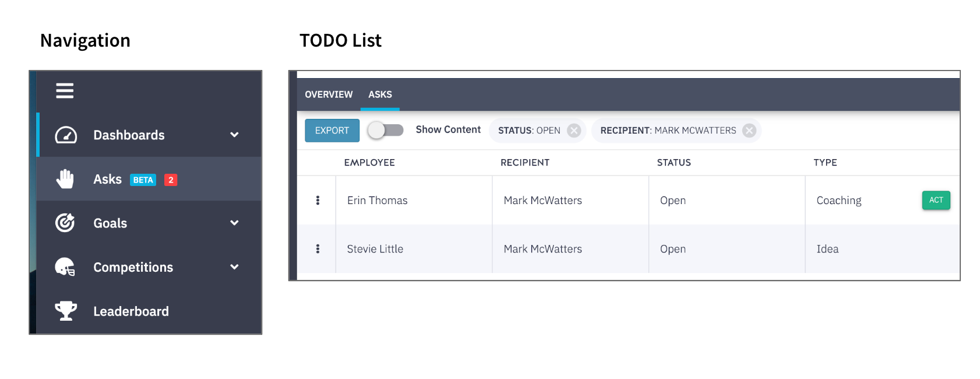Open row options for Erin Thomas

point(318,201)
